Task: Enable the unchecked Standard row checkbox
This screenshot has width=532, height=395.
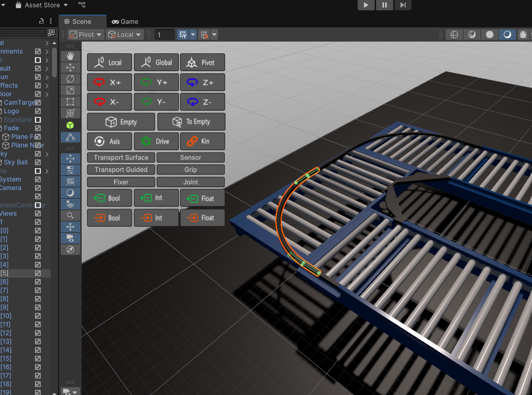Action: (38, 120)
